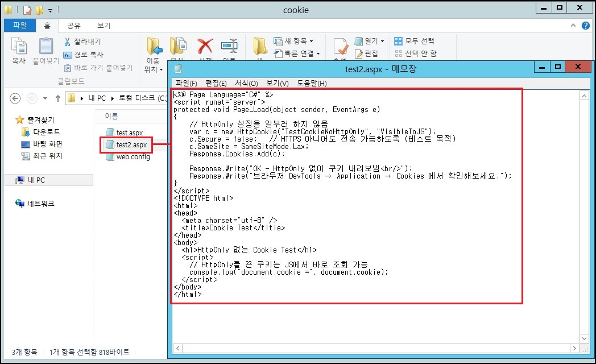
Task: Close the test2.aspx Notepad window
Action: [x=578, y=67]
